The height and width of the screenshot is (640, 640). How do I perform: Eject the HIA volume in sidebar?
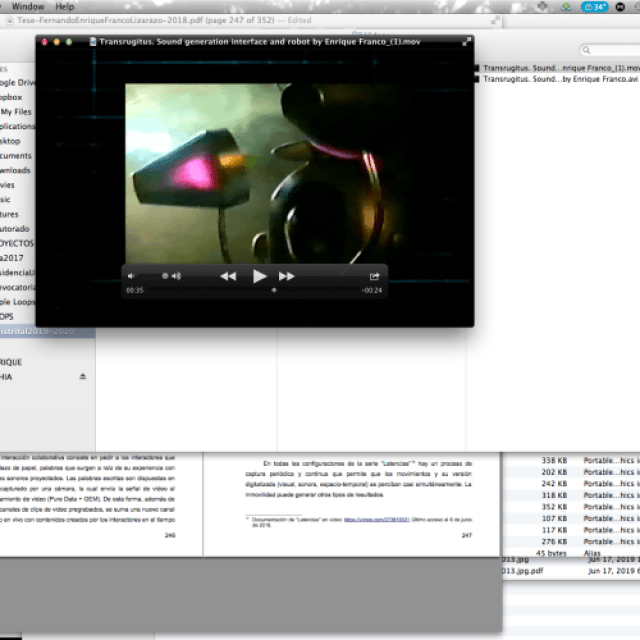point(82,376)
